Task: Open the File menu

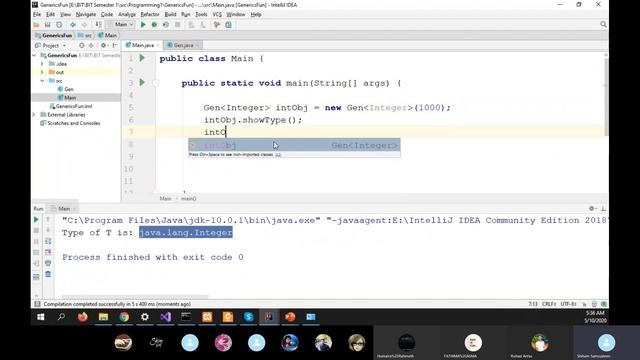Action: coord(37,14)
